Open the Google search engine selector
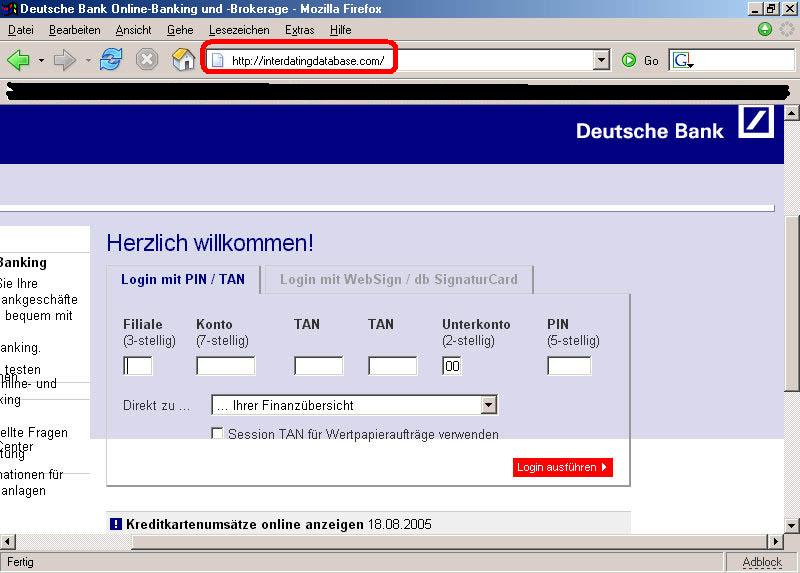 pyautogui.click(x=683, y=61)
